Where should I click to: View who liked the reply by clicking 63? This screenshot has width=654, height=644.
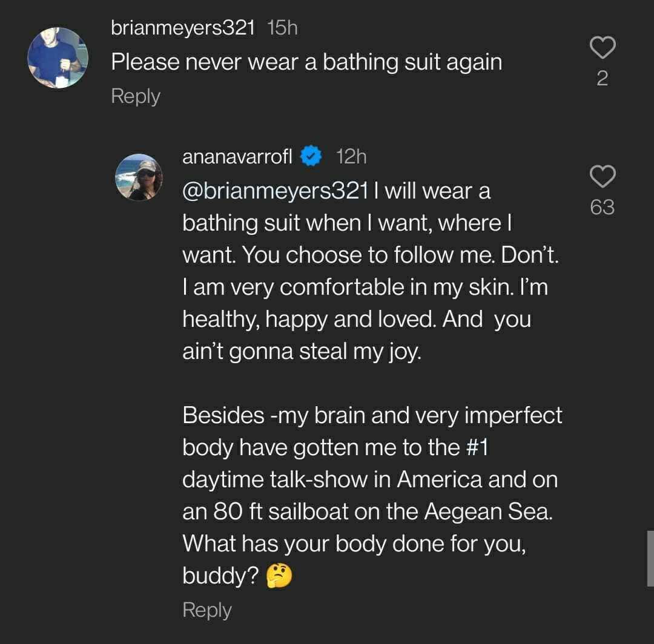(x=603, y=207)
